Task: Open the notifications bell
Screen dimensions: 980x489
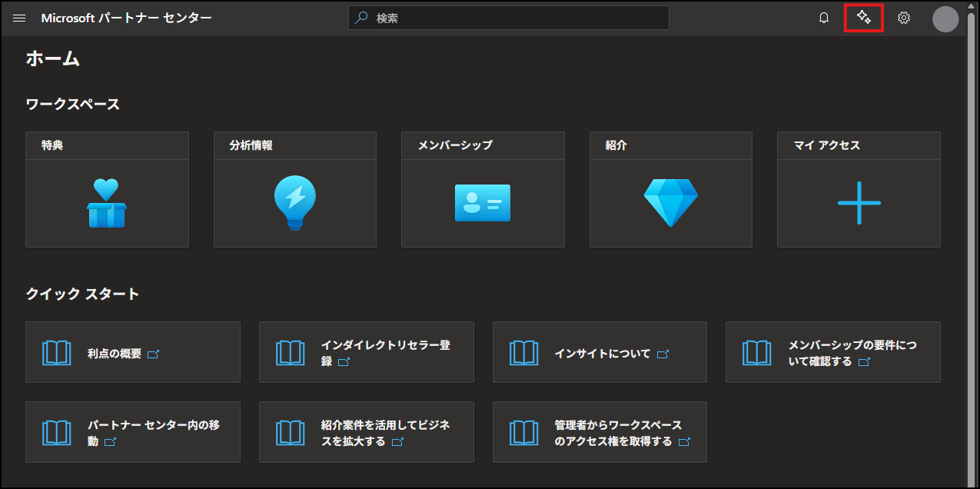Action: (824, 18)
